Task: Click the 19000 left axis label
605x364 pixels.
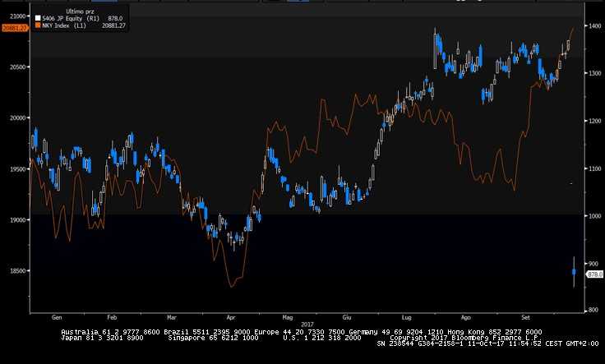Action: (x=18, y=219)
